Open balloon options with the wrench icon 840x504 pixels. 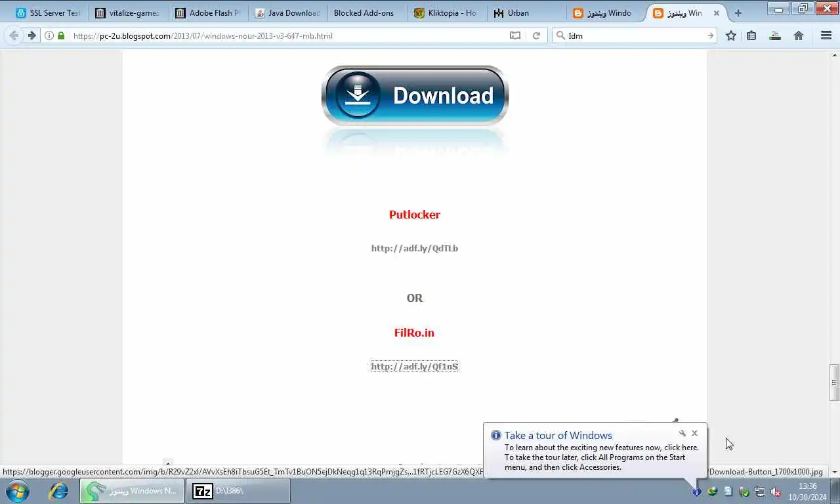point(682,433)
